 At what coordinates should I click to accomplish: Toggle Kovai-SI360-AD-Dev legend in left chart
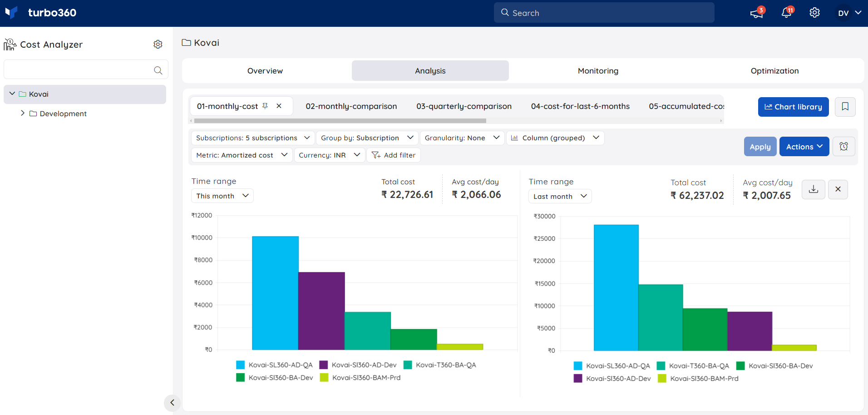click(358, 365)
